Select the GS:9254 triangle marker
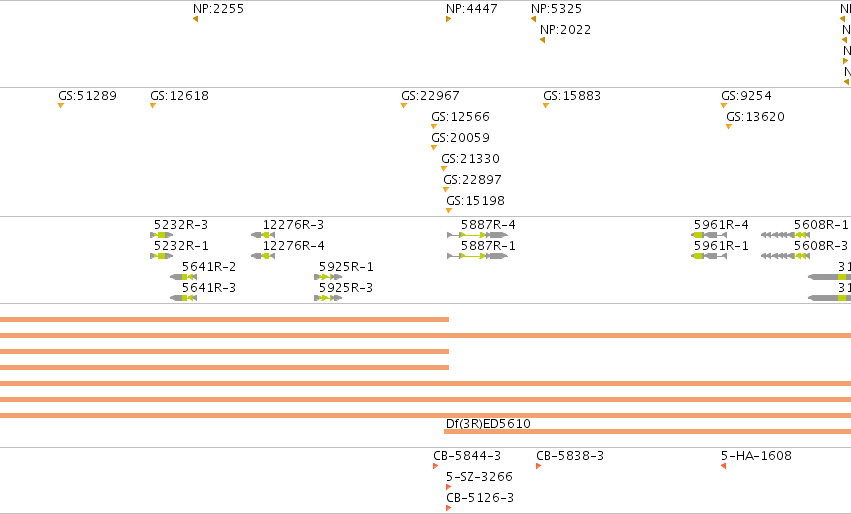 coord(724,105)
